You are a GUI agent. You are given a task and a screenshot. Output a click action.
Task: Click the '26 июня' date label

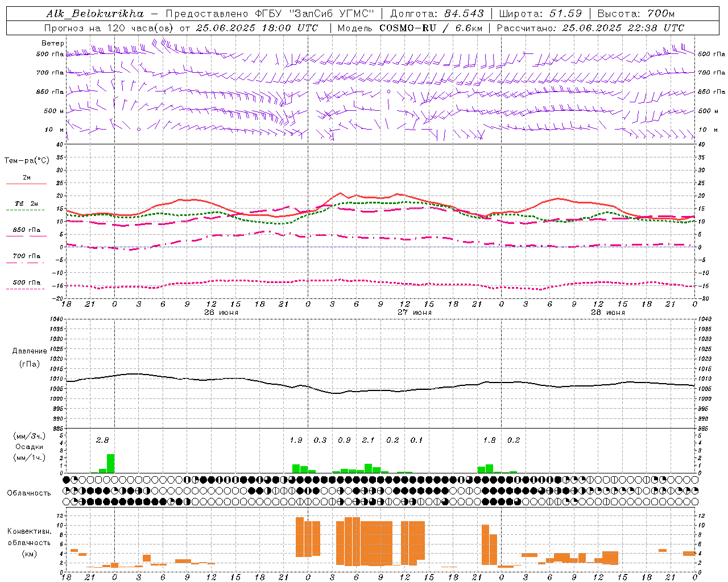(x=221, y=313)
